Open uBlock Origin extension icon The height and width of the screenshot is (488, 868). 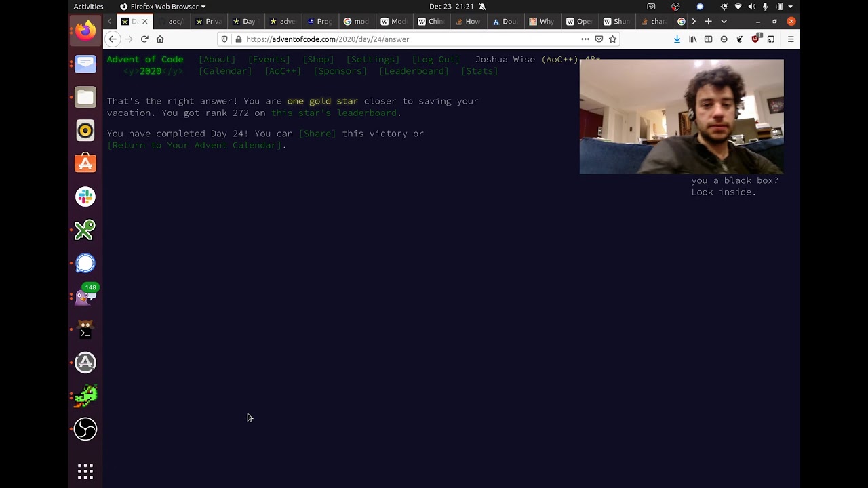click(x=755, y=39)
